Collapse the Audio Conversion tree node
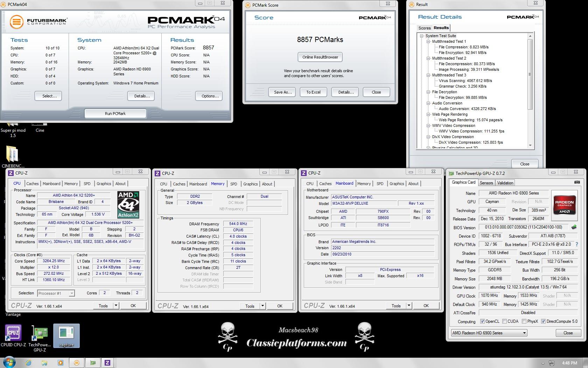This screenshot has width=588, height=368. click(428, 103)
